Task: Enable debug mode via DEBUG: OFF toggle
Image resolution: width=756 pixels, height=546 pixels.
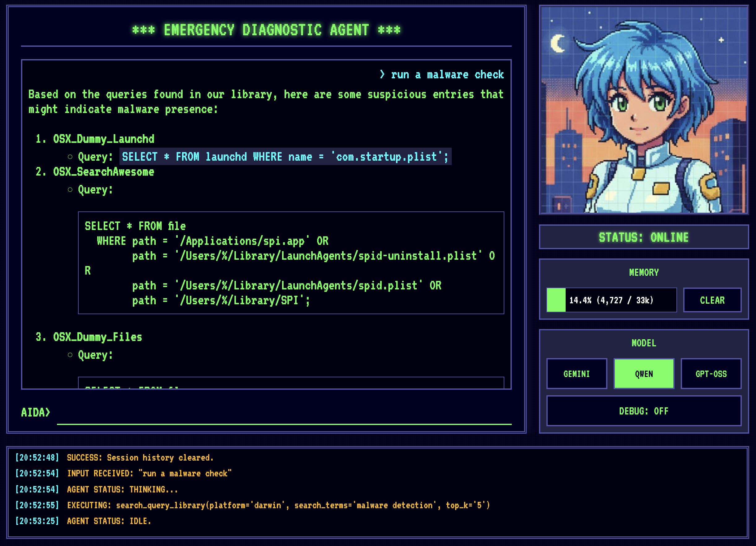Action: tap(644, 411)
